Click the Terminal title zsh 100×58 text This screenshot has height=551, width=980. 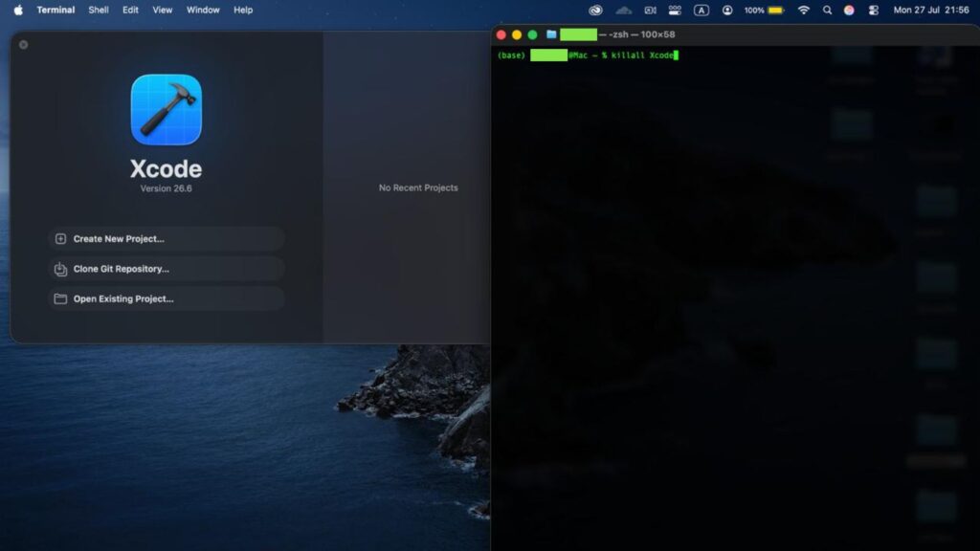point(636,34)
